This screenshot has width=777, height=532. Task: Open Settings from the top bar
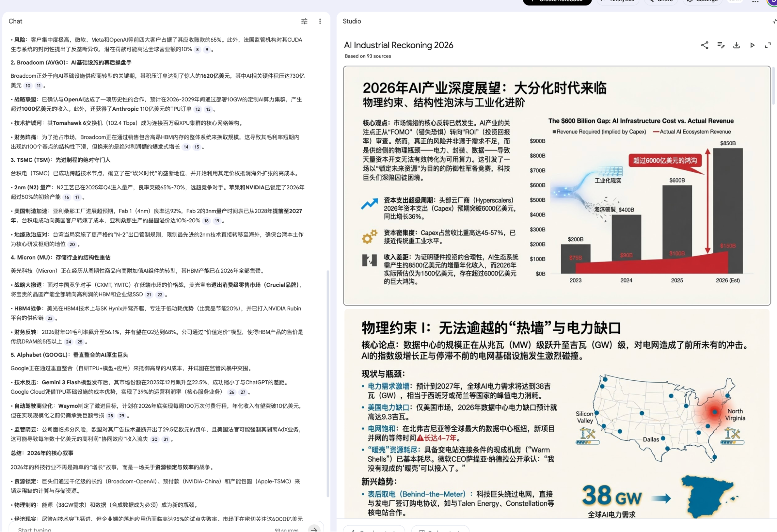(x=702, y=2)
